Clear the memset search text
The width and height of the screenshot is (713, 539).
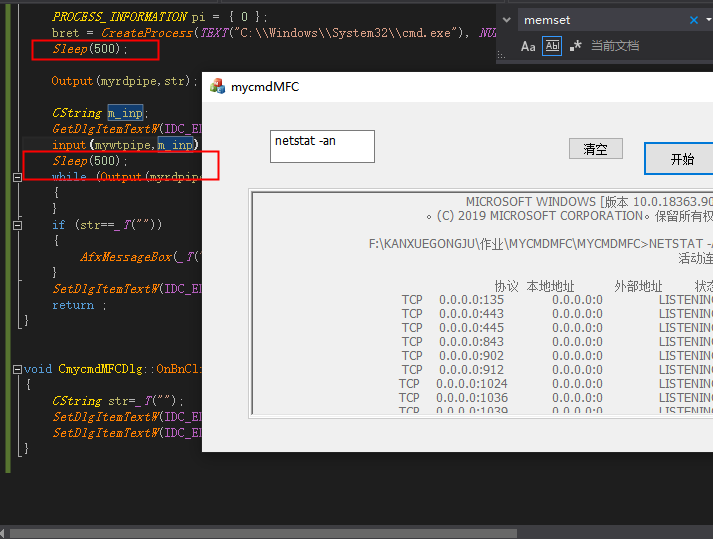click(x=694, y=20)
